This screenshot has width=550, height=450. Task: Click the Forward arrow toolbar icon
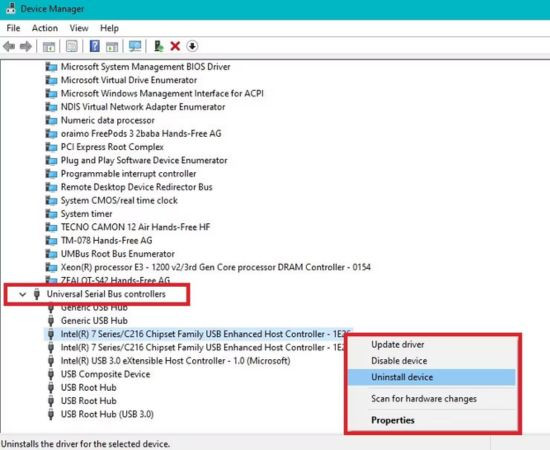click(26, 46)
